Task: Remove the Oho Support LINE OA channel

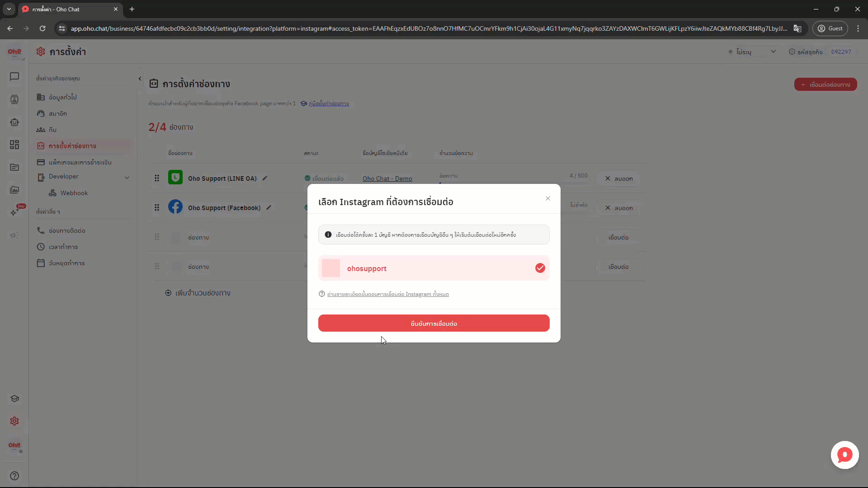Action: click(618, 178)
